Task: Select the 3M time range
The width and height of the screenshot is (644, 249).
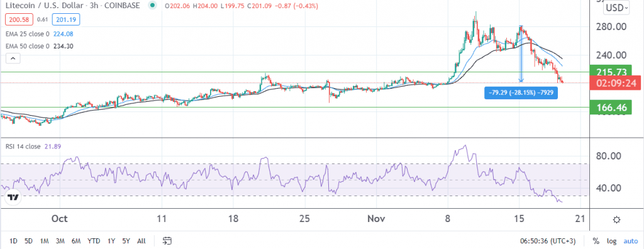Action: coord(60,241)
